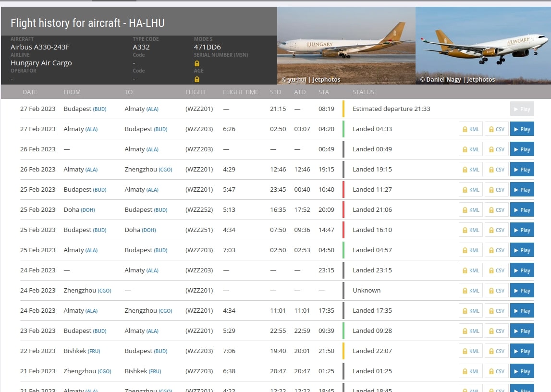Open CGO link on 26 Feb Zhengzhou arrival

tap(165, 170)
